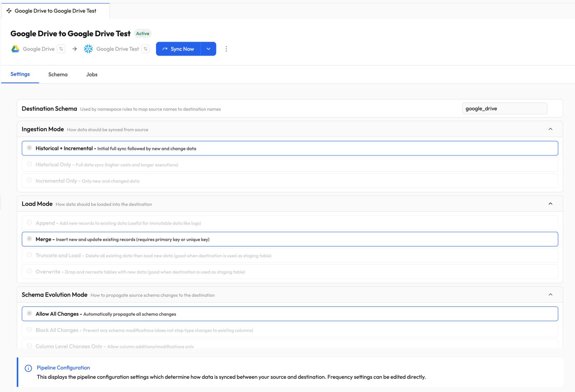This screenshot has width=575, height=392.
Task: Open the Jobs tab
Action: click(x=92, y=74)
